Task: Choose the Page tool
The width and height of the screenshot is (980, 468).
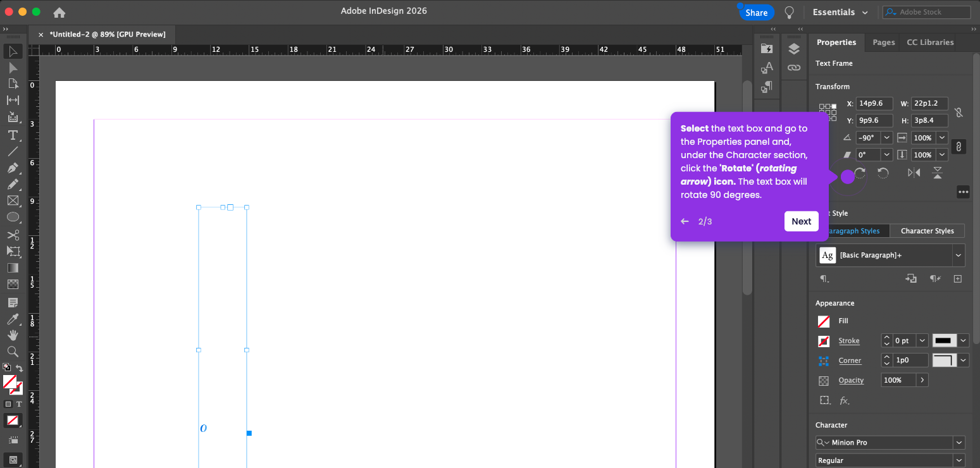Action: [13, 83]
